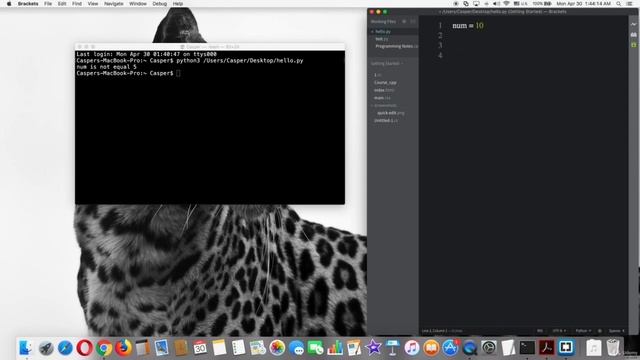Open Calendar showing 30 in the Dock
Image resolution: width=640 pixels, height=360 pixels.
(200, 348)
